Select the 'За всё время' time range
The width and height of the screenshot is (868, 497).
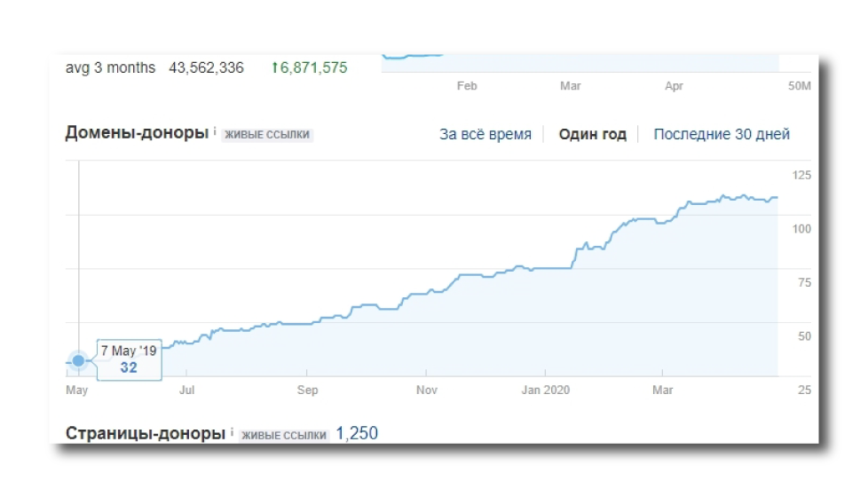pos(485,135)
